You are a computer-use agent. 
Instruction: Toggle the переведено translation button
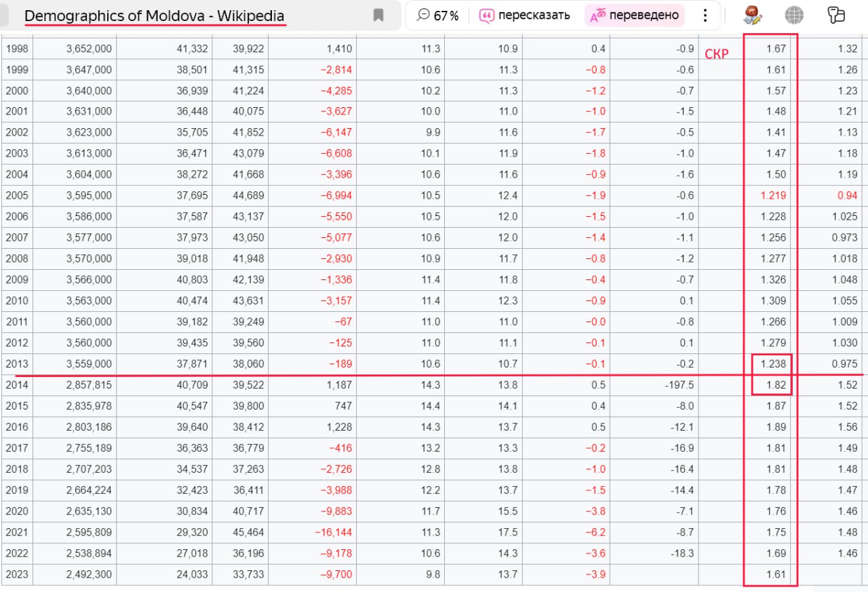point(634,16)
